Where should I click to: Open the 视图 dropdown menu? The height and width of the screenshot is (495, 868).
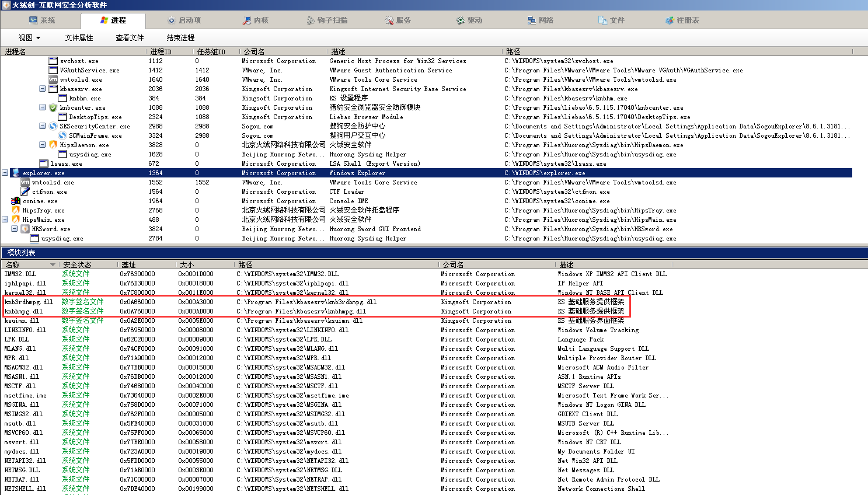click(x=29, y=37)
